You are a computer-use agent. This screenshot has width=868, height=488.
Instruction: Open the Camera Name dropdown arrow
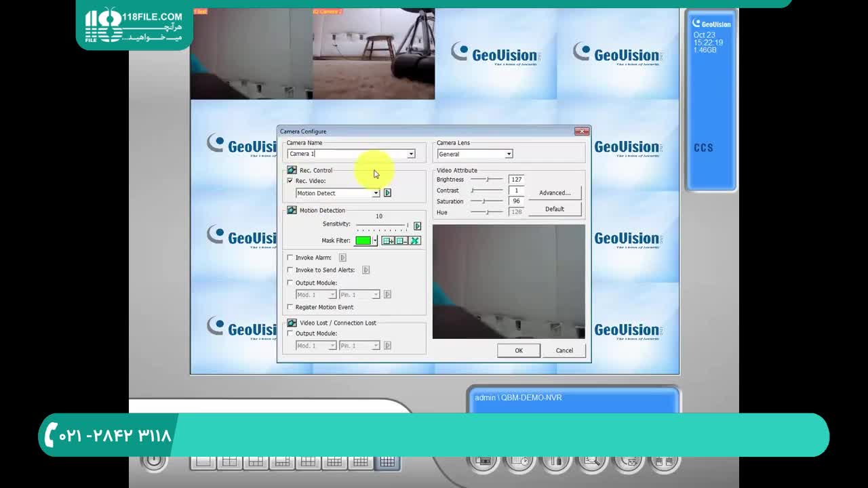coord(411,155)
